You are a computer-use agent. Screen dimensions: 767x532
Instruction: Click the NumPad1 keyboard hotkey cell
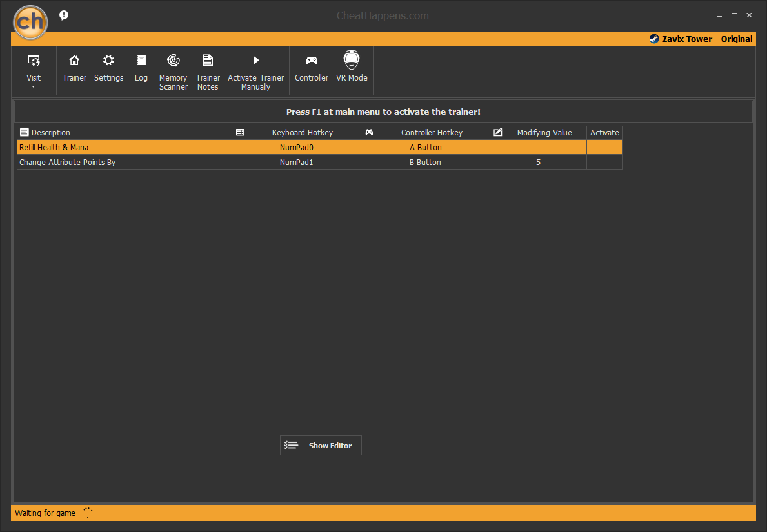click(x=297, y=163)
